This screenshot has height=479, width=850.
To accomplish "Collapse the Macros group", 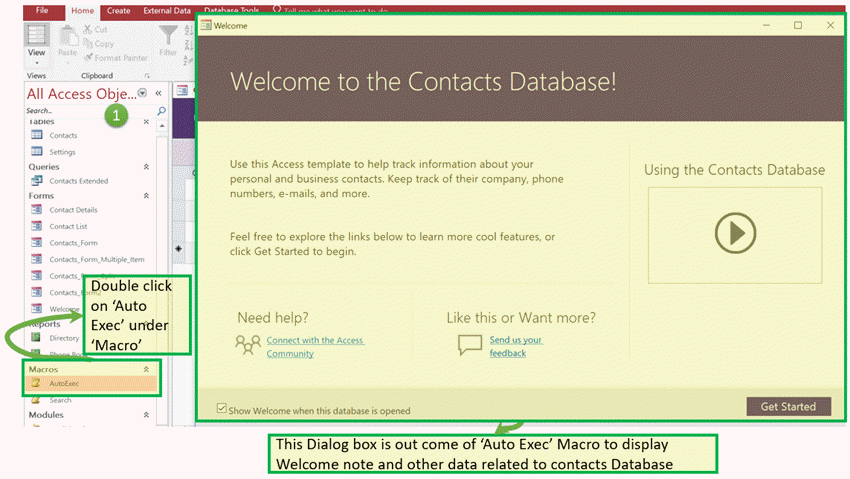I will (x=147, y=369).
